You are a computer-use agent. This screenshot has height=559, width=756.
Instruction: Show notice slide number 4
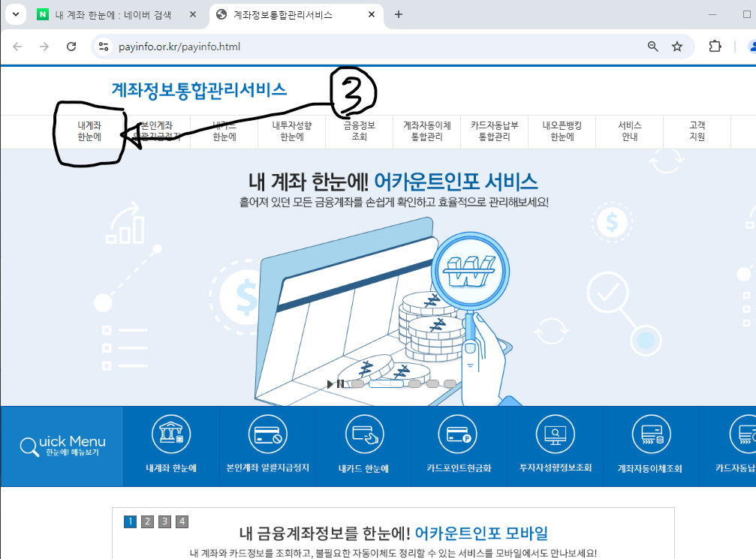(x=182, y=521)
